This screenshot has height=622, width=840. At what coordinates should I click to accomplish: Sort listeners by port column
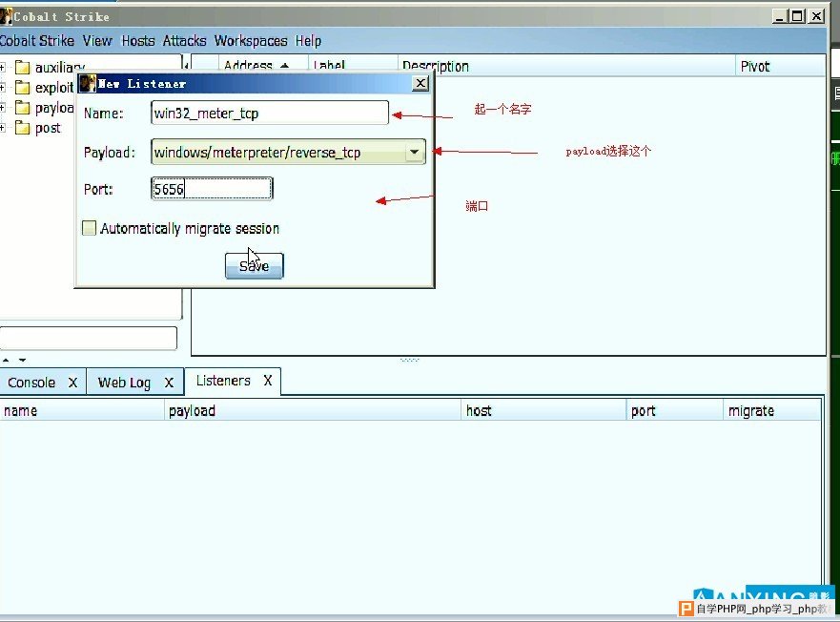click(x=674, y=411)
